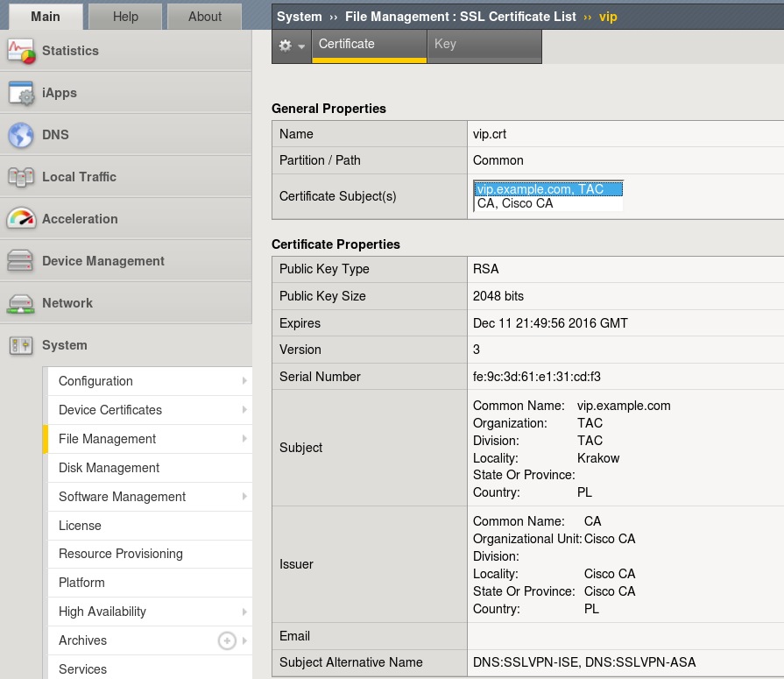Open the gear settings menu
This screenshot has height=679, width=784.
292,46
